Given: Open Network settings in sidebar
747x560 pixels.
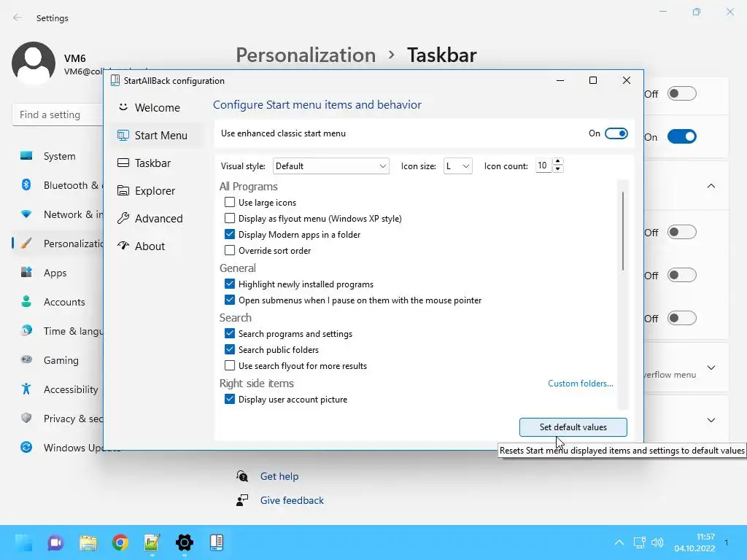Looking at the screenshot, I should 58,214.
